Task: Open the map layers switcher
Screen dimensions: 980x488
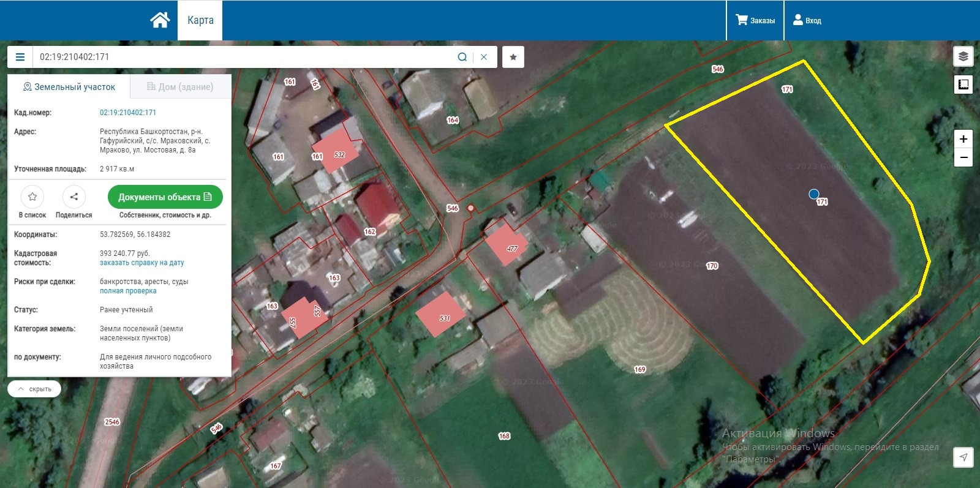Action: click(963, 56)
